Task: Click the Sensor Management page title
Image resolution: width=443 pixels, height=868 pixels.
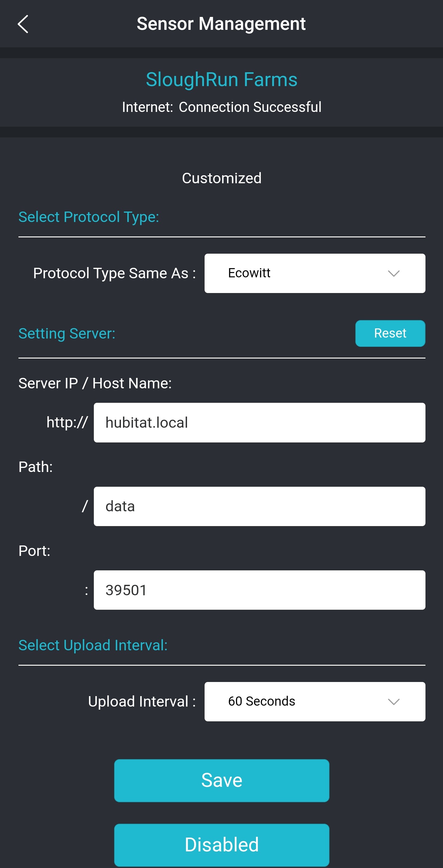Action: 221,24
